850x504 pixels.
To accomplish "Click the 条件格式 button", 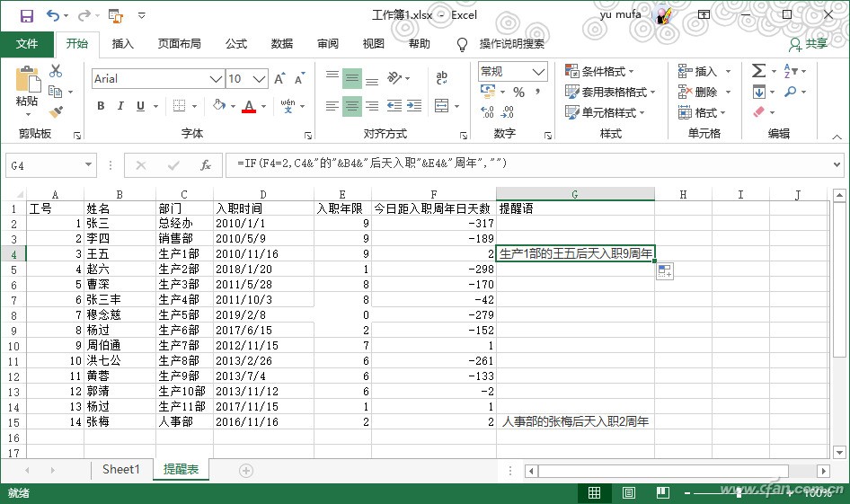I will click(600, 71).
